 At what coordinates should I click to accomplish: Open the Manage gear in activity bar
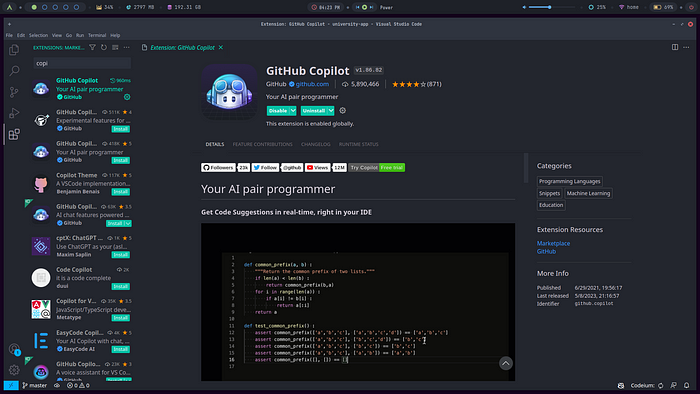coord(14,370)
